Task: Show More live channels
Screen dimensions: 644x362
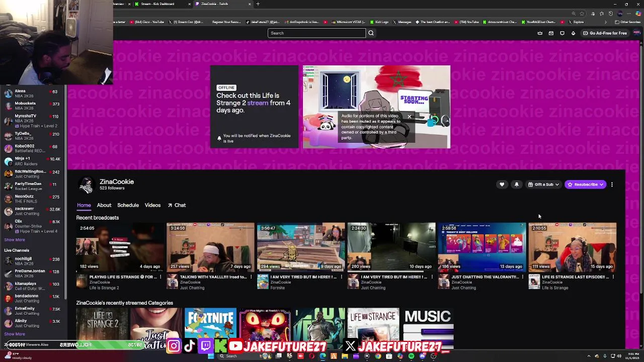Action: coord(14,334)
